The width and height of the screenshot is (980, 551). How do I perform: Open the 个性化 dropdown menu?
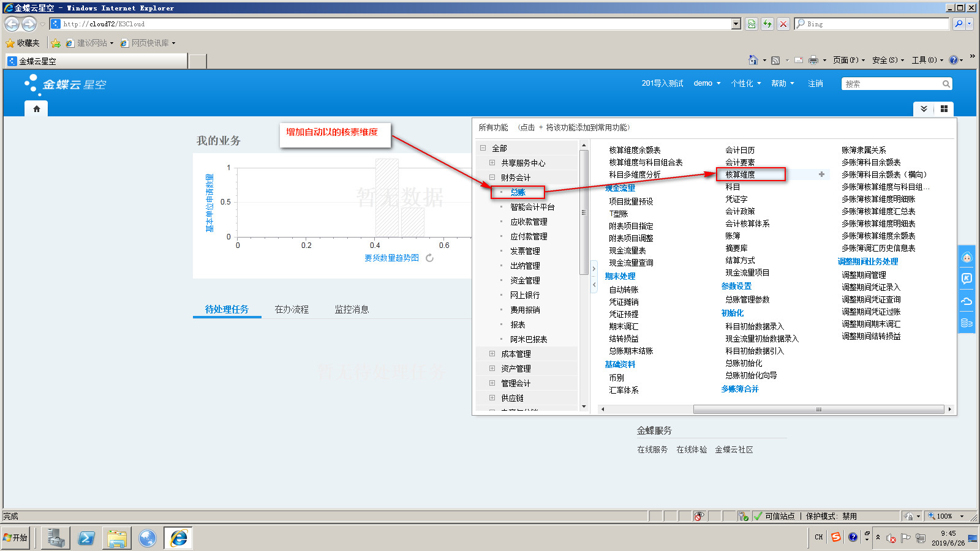pos(746,83)
